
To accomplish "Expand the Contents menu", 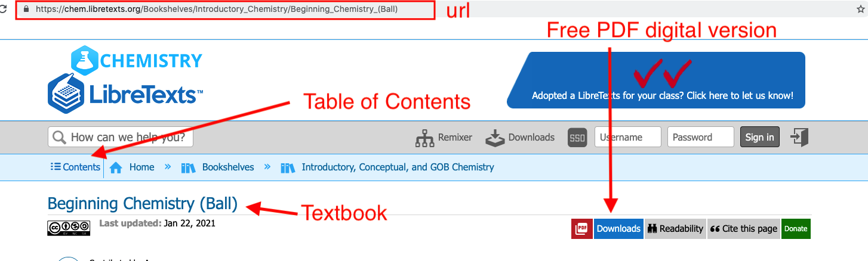I will pos(75,167).
